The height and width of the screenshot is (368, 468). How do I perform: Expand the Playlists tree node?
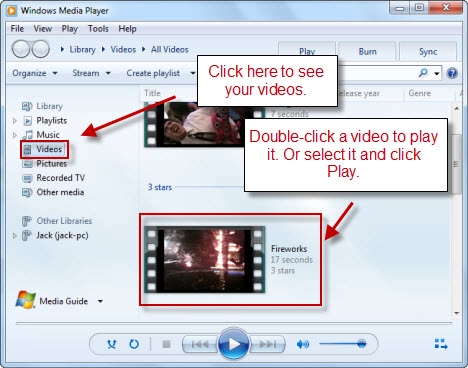coord(15,120)
